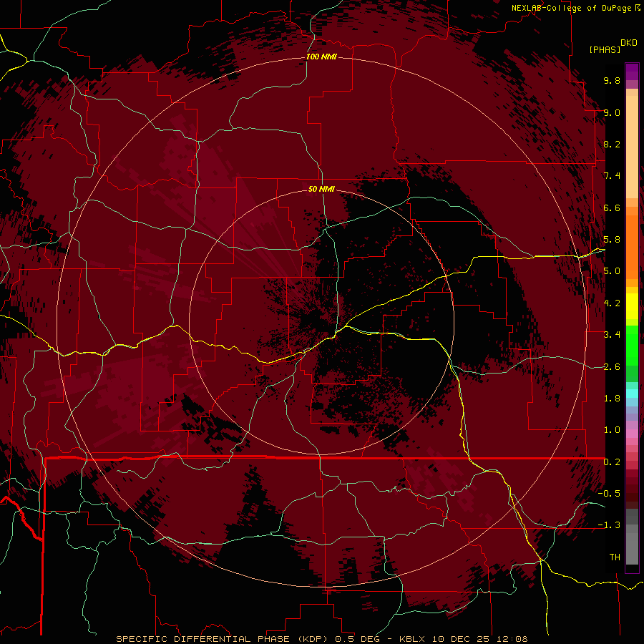
Task: Click the [PHAS] legend unit label
Action: click(x=605, y=49)
